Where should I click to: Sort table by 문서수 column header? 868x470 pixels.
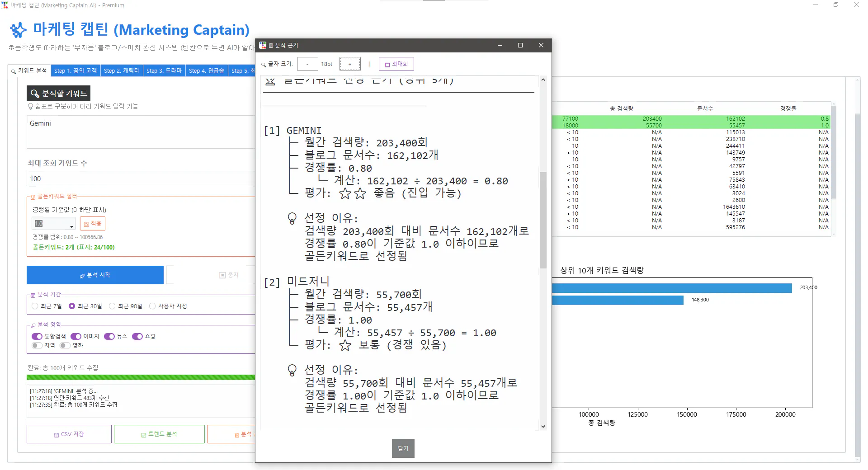point(705,109)
